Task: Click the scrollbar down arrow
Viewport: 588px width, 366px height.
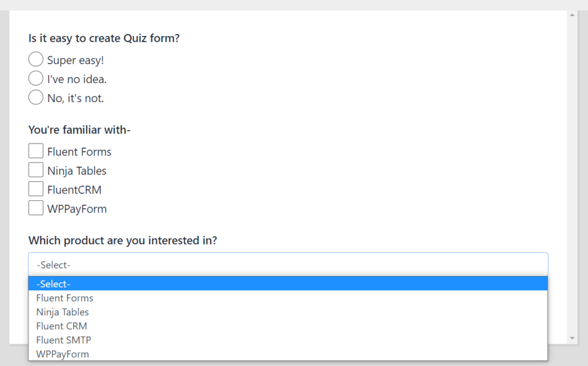Action: tap(571, 338)
